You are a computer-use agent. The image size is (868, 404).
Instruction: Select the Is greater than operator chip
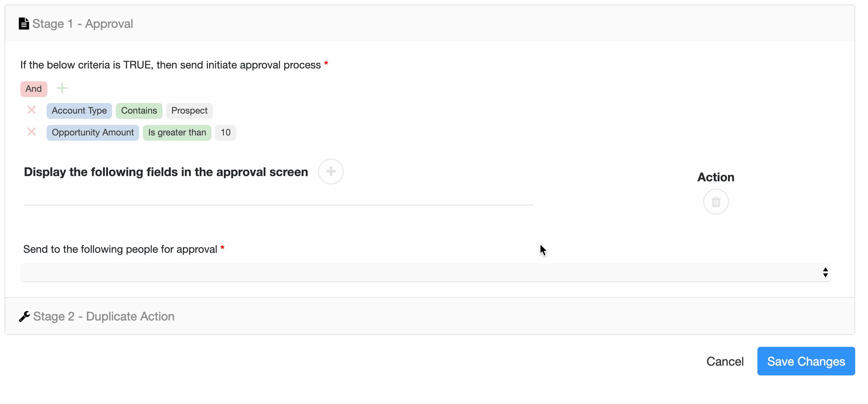point(177,132)
